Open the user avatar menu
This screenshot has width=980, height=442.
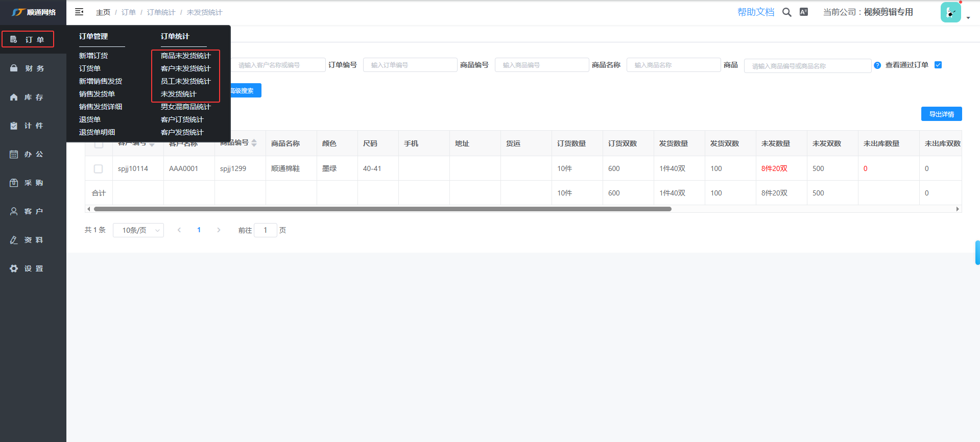click(951, 12)
